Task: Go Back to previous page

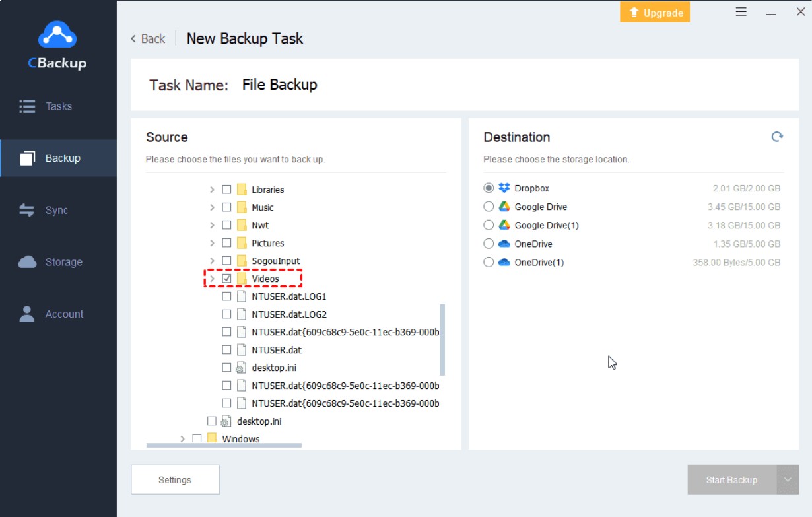Action: [147, 39]
